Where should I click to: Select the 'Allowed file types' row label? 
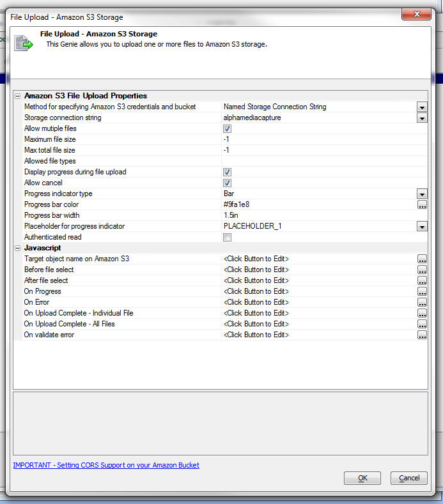(50, 161)
